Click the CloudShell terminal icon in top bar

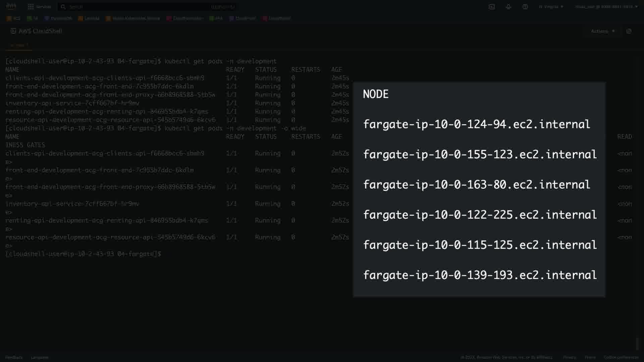click(491, 7)
